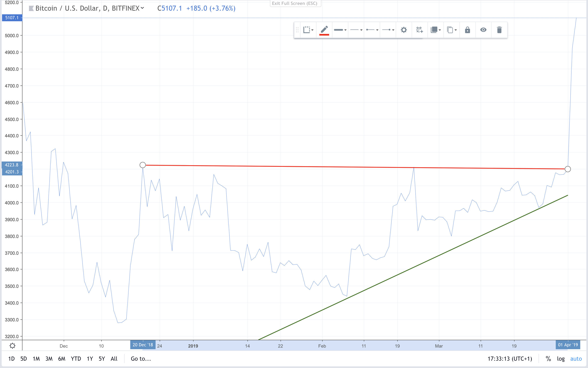
Task: Select the 5Y time range
Action: pos(102,359)
